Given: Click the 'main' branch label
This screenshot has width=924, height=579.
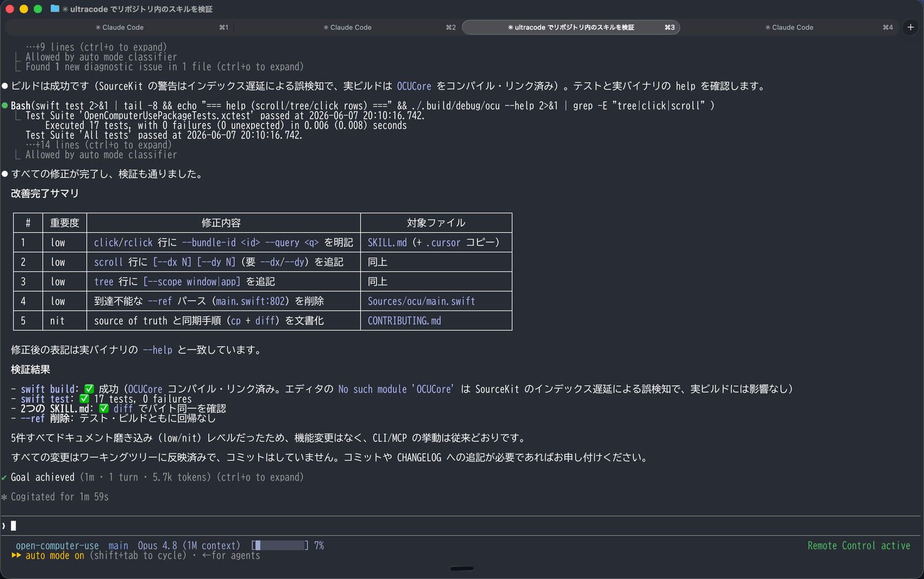Looking at the screenshot, I should [x=118, y=546].
